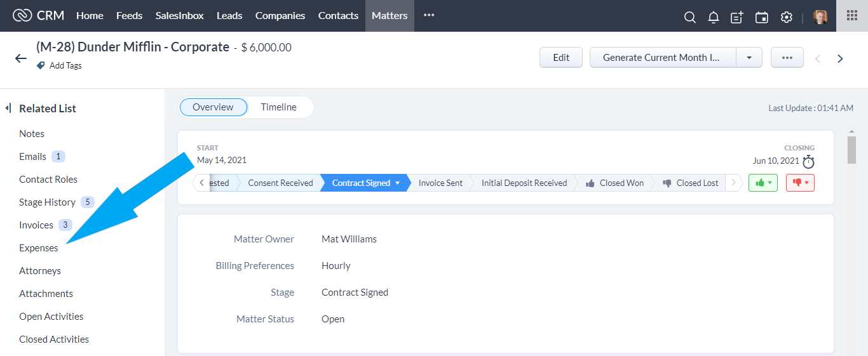Select the Closed Lost stage
This screenshot has width=868, height=356.
point(691,183)
